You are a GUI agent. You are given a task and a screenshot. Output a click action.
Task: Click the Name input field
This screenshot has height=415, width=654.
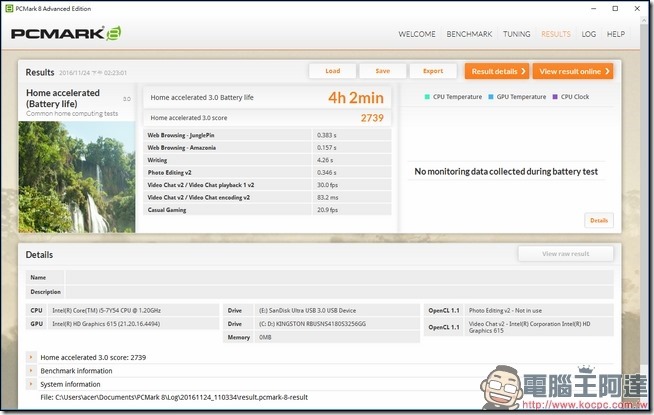339,277
